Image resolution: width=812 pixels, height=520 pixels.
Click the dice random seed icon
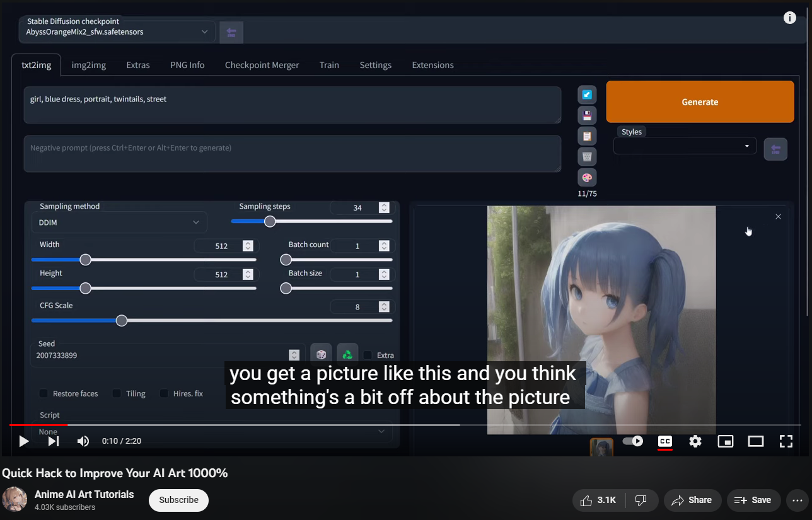tap(321, 355)
